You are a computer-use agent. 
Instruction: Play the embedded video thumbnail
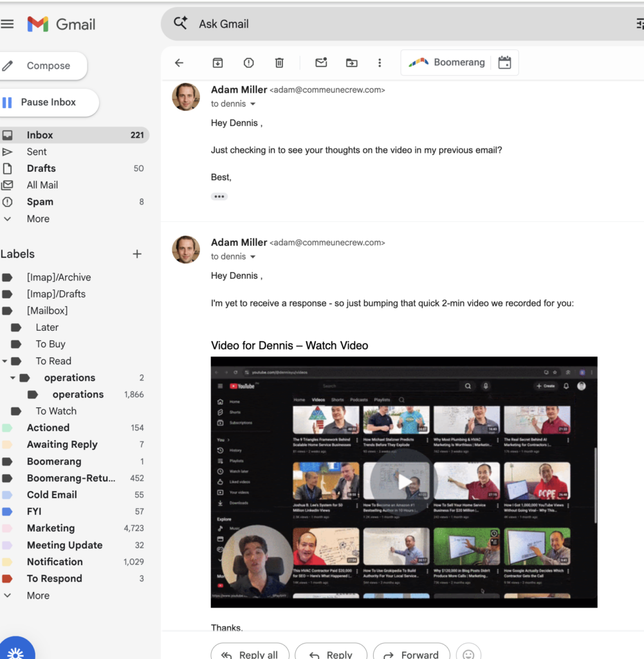(x=404, y=481)
